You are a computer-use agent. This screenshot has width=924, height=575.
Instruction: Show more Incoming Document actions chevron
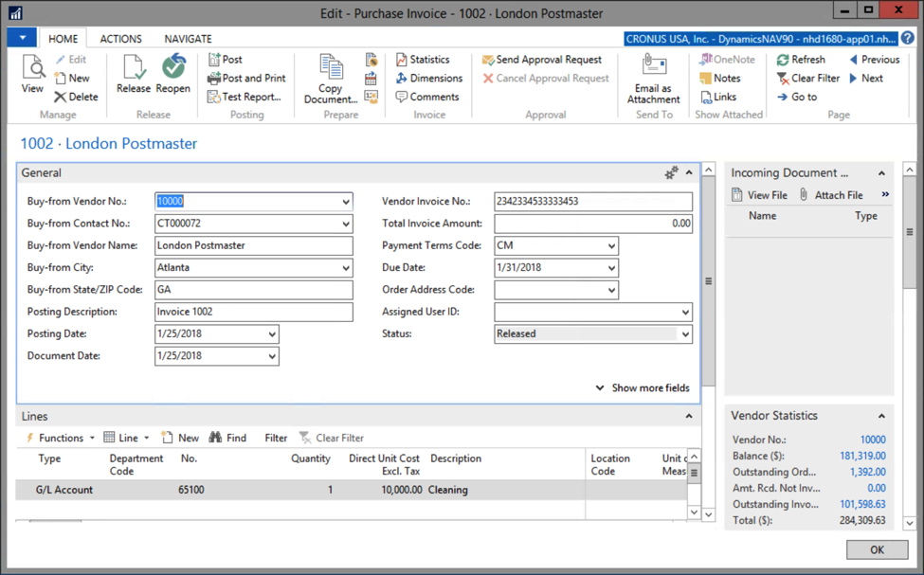click(x=885, y=194)
